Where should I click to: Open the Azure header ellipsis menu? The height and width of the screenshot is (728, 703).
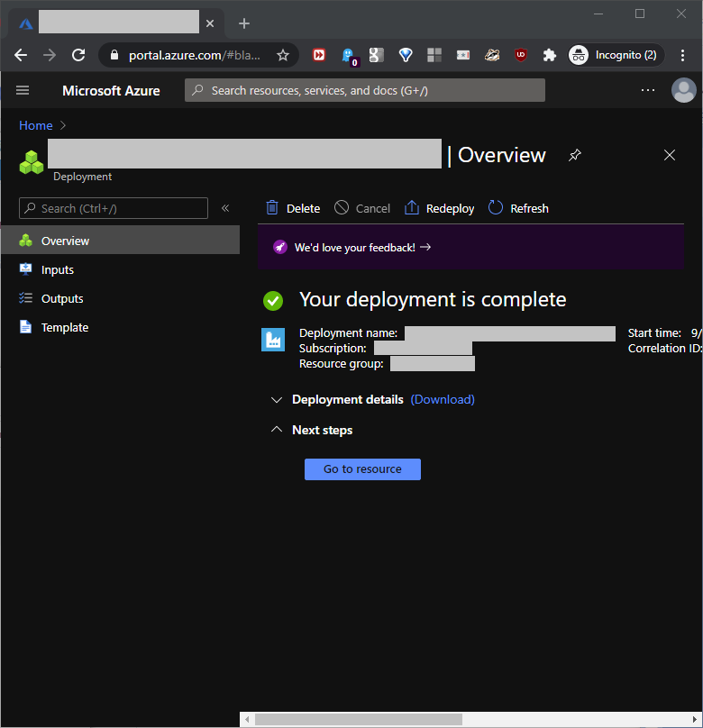click(x=648, y=90)
